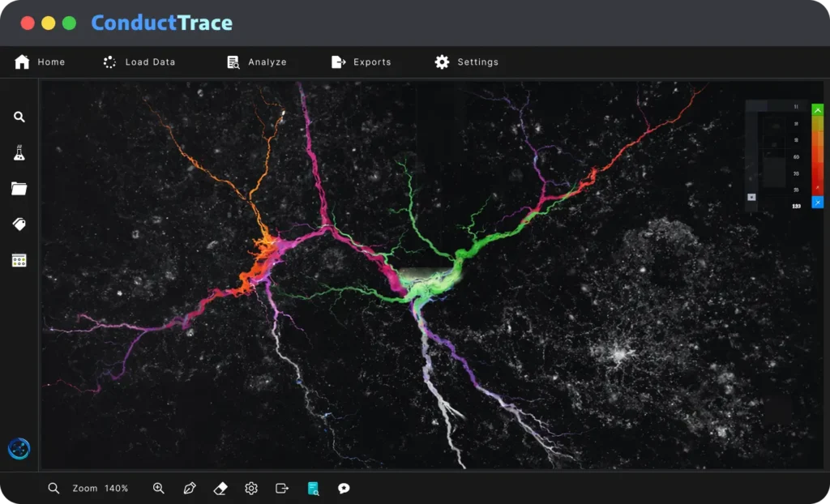Click the zoom-in magnifier with plus

[158, 488]
